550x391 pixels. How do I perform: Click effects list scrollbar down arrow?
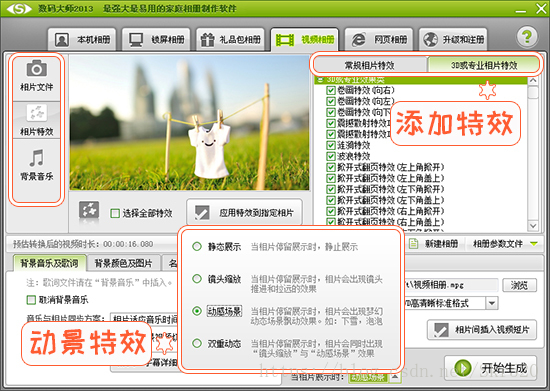tap(533, 225)
